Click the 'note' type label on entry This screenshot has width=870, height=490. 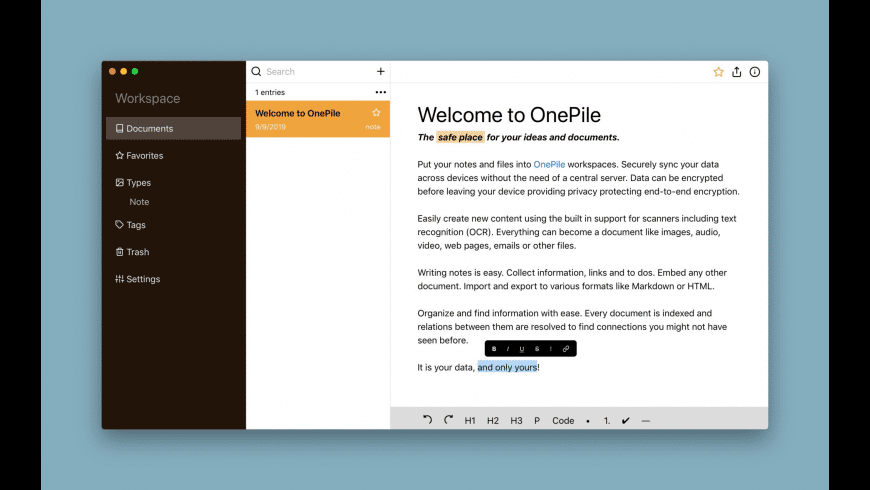coord(373,127)
